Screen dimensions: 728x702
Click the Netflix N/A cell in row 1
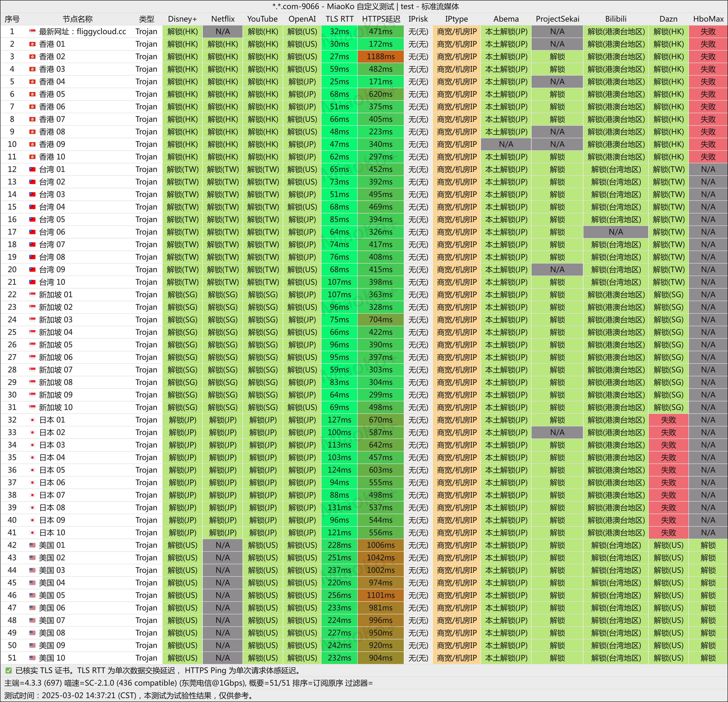tap(223, 32)
